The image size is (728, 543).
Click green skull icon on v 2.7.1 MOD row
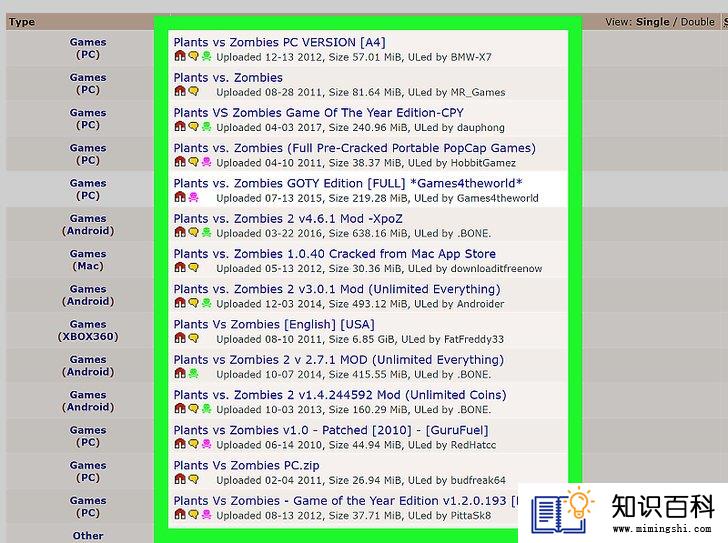click(194, 374)
